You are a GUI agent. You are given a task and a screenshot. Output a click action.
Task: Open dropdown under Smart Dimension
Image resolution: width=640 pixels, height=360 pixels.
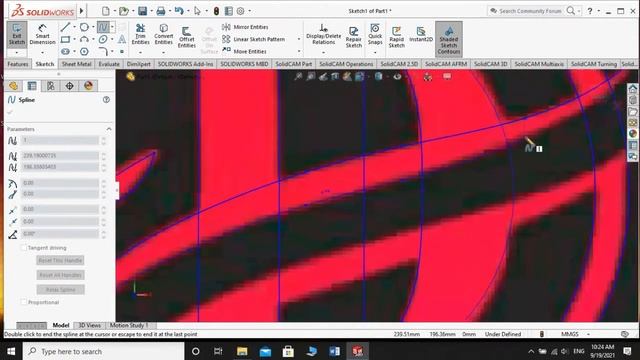[42, 52]
